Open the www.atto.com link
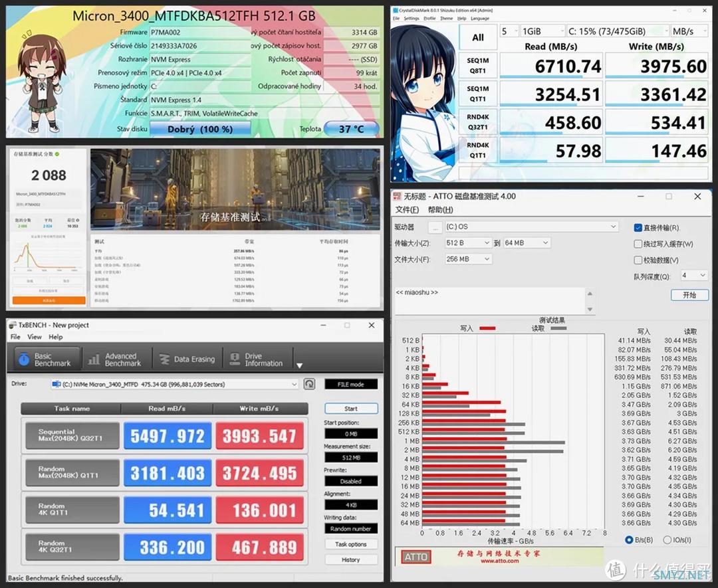Image resolution: width=718 pixels, height=588 pixels. point(499,561)
